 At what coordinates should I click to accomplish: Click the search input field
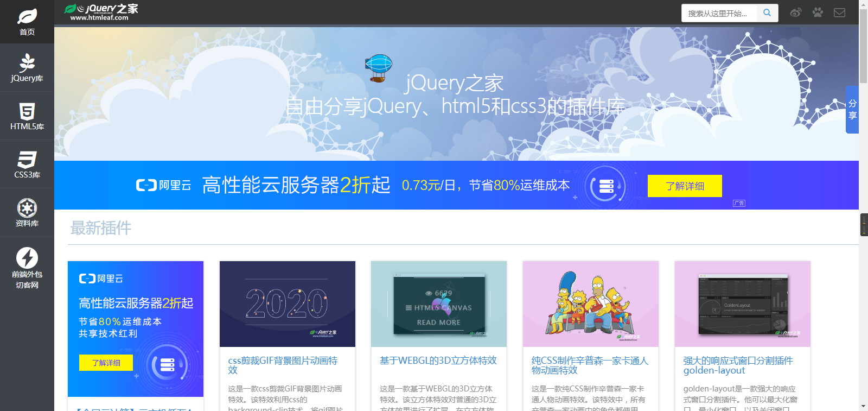[719, 13]
